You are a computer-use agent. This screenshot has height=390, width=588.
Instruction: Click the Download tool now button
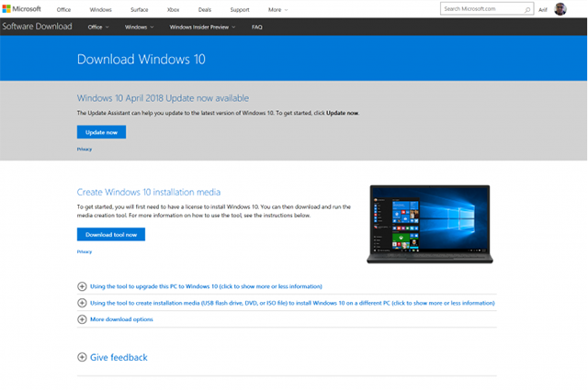111,235
